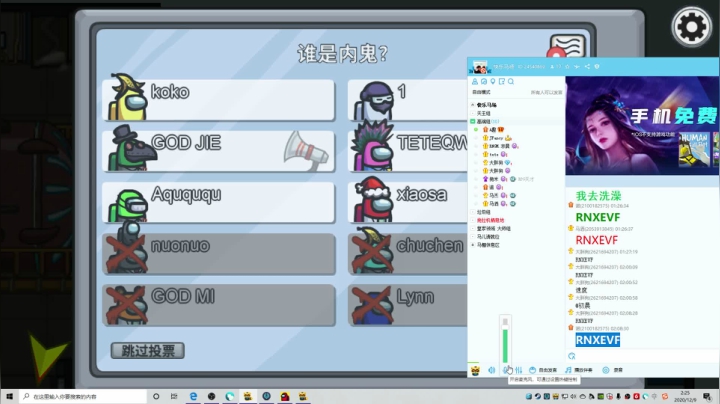Click the Windows taskbar search box
The height and width of the screenshot is (404, 720).
click(x=83, y=396)
